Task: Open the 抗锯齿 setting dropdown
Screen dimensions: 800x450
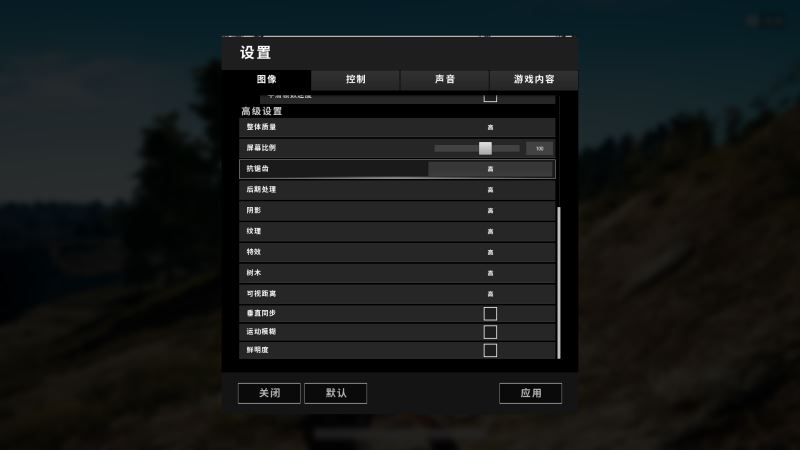Action: [x=491, y=169]
